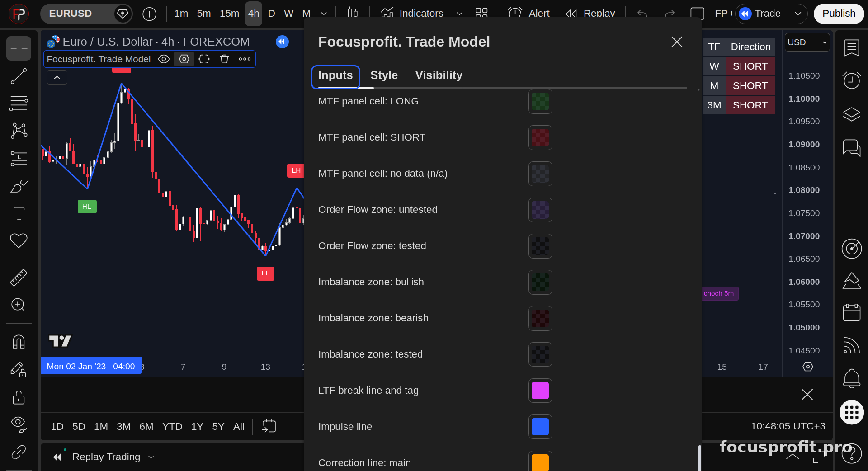Open the USD currency dropdown
The height and width of the screenshot is (471, 868).
pos(807,42)
